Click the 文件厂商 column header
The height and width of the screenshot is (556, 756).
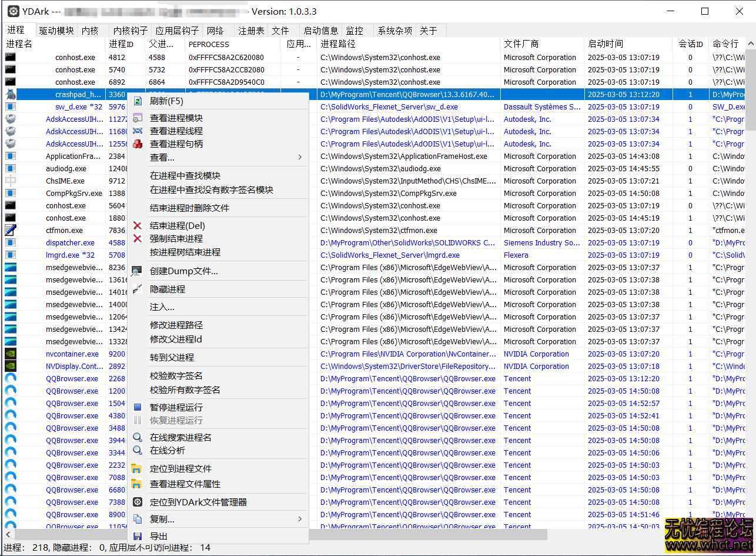click(521, 44)
